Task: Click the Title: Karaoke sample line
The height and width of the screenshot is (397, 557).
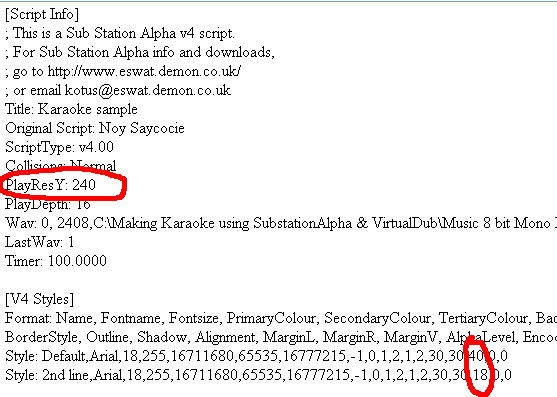Action: (71, 109)
